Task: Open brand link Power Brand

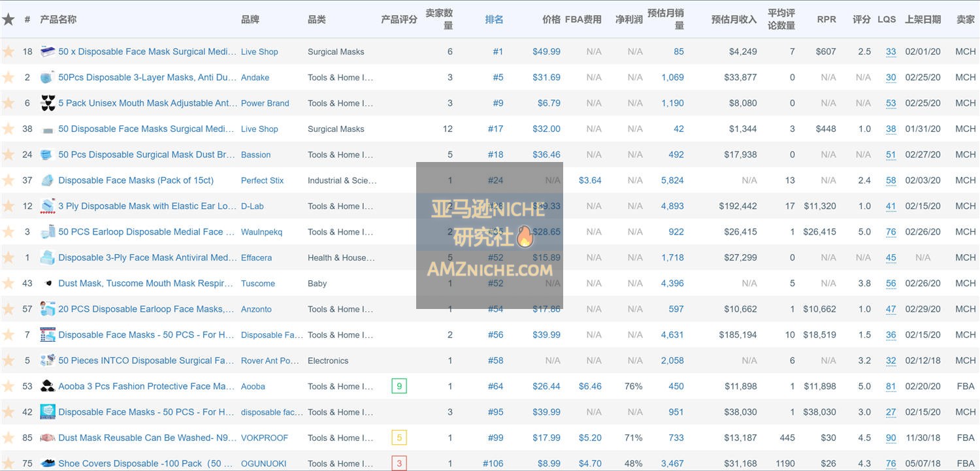Action: coord(265,103)
